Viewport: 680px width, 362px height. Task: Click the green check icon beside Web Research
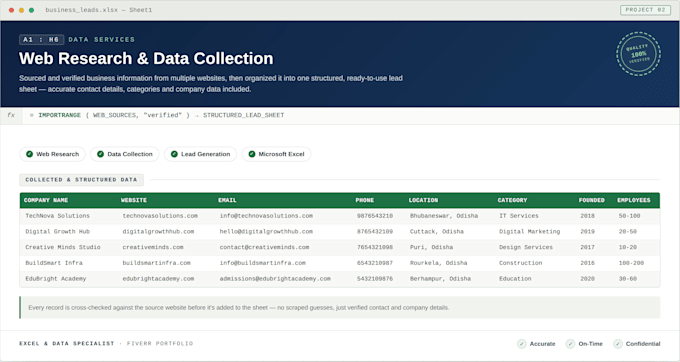click(29, 154)
